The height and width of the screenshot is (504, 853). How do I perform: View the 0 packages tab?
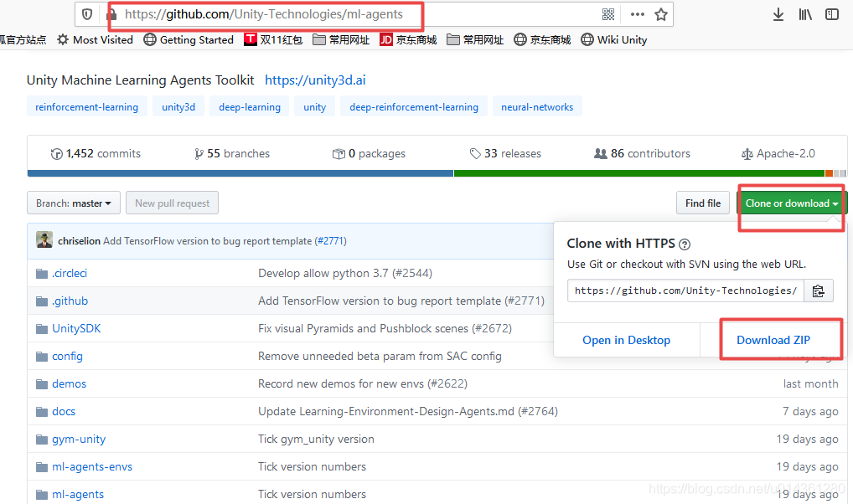click(369, 154)
